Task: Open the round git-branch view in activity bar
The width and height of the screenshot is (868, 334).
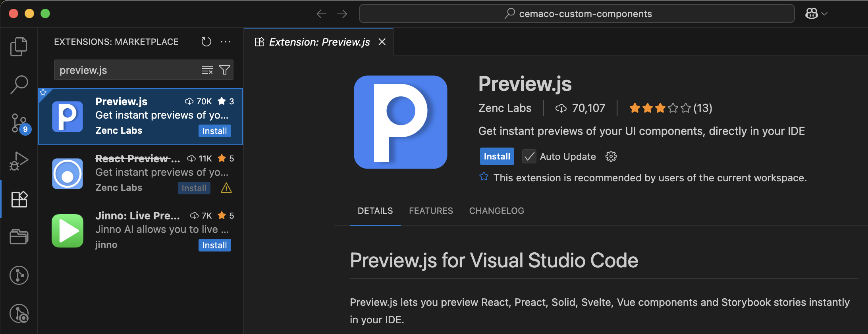Action: coord(19,275)
